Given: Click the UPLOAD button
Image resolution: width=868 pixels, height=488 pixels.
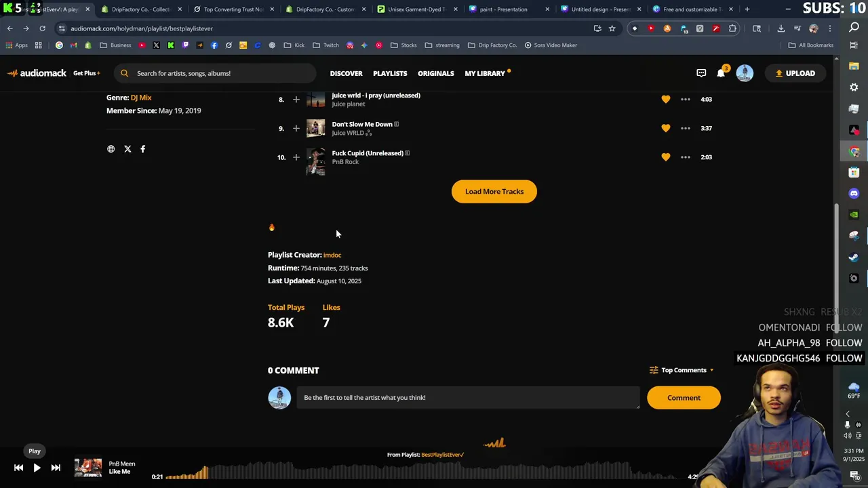Looking at the screenshot, I should pos(795,73).
